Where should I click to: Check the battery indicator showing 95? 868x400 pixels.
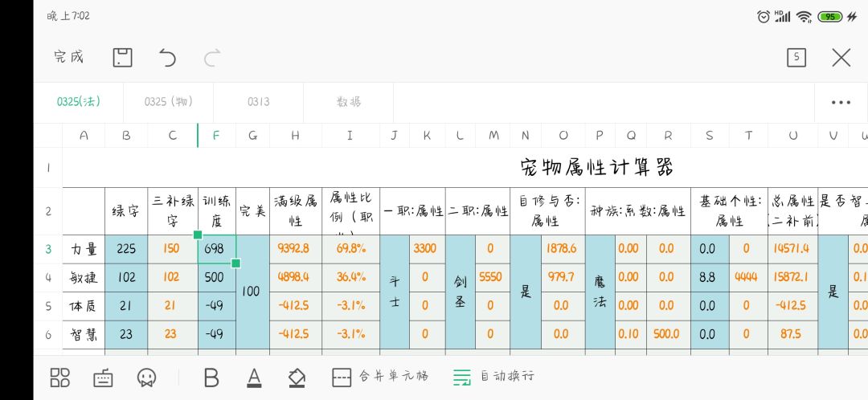pyautogui.click(x=829, y=17)
